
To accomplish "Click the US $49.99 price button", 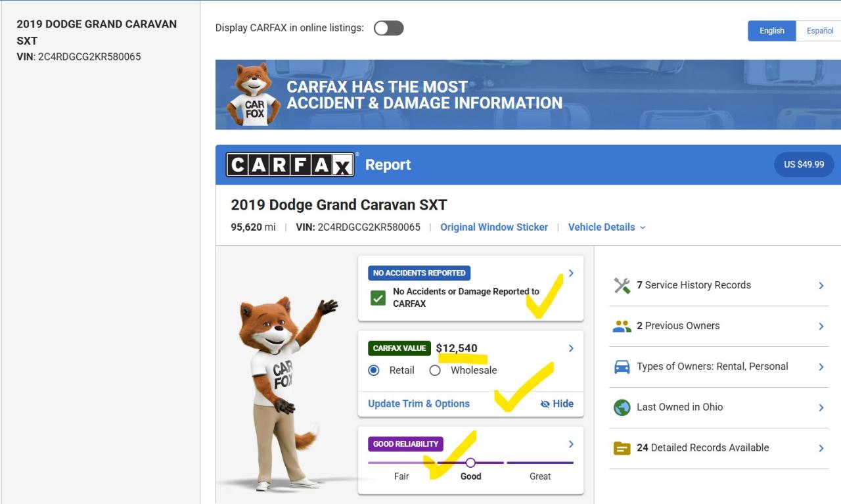I will click(x=804, y=164).
